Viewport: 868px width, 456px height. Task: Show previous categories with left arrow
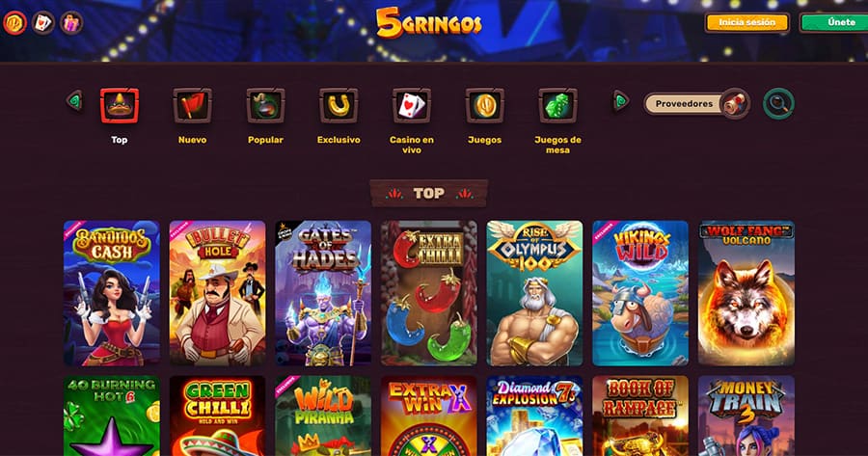pyautogui.click(x=74, y=101)
